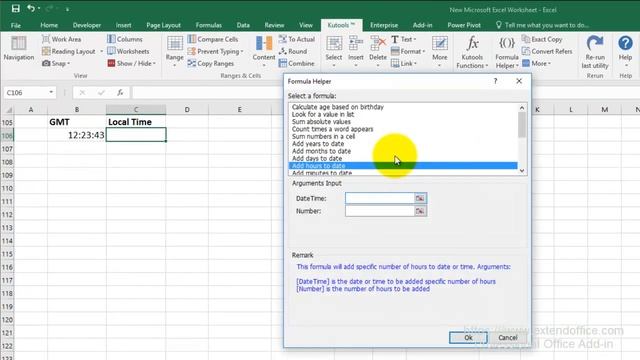Click the Number input field
Image resolution: width=640 pixels, height=360 pixels.
coord(380,211)
